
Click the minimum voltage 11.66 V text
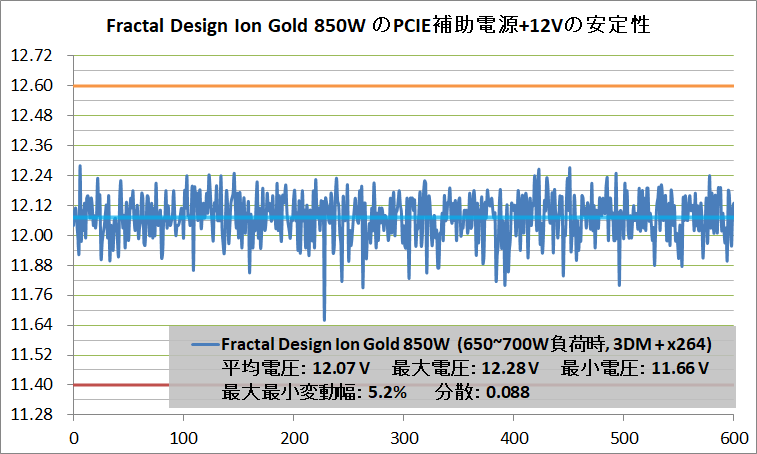pyautogui.click(x=635, y=368)
